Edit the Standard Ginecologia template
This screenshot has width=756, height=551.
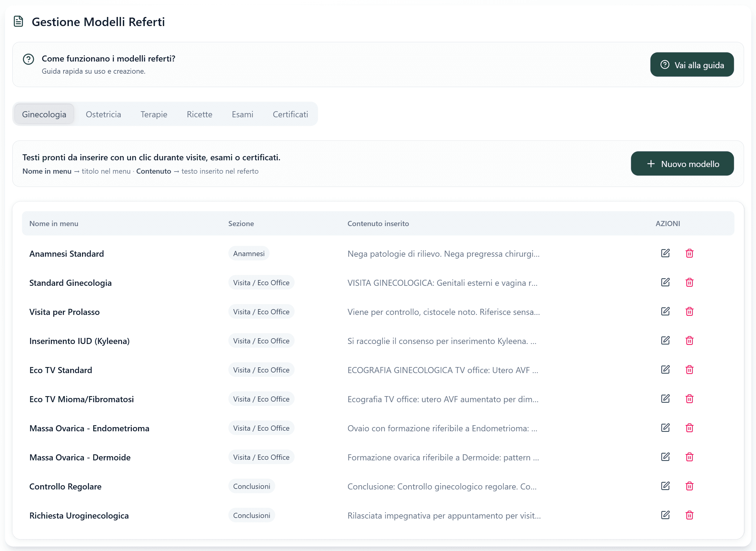(665, 282)
